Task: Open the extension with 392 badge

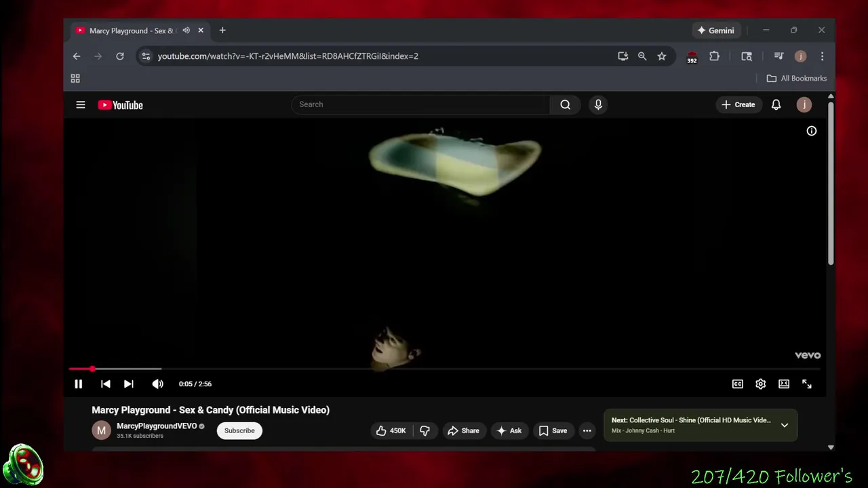Action: click(692, 57)
